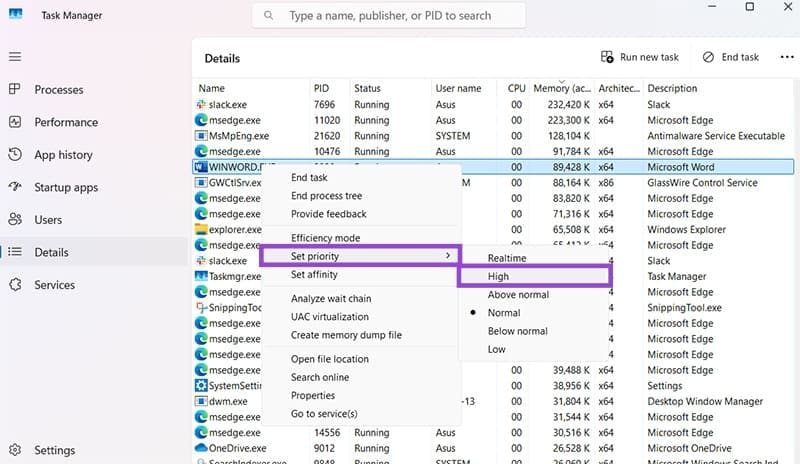The image size is (800, 464).
Task: Click the App history clock icon
Action: click(x=15, y=154)
